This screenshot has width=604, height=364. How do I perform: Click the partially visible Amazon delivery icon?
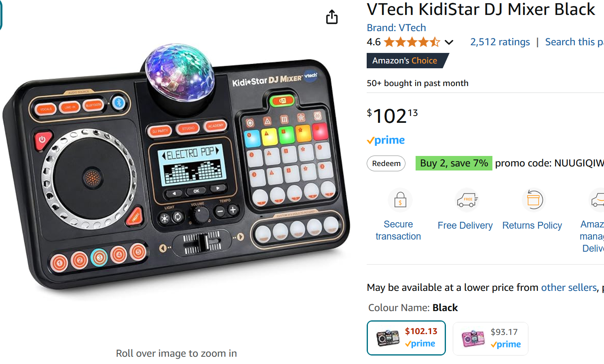(597, 200)
